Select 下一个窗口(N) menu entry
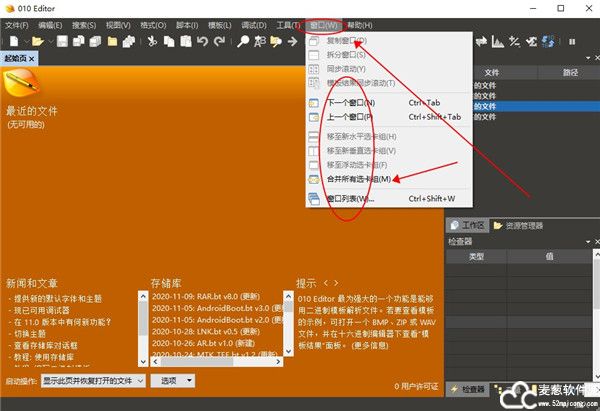This screenshot has height=411, width=600. click(389, 103)
